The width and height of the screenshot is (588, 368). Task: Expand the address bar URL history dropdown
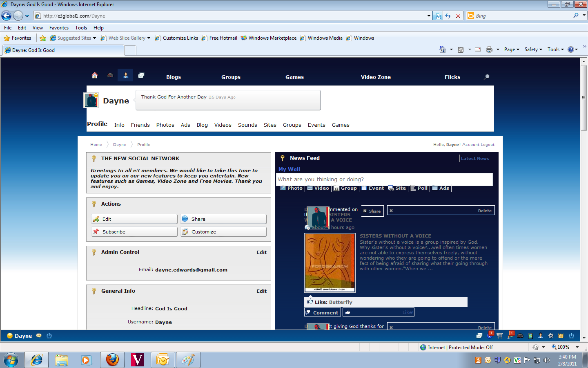tap(429, 16)
